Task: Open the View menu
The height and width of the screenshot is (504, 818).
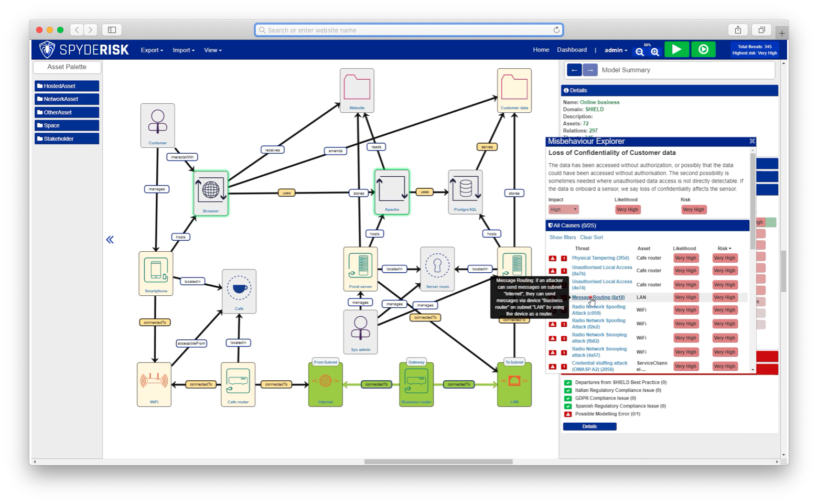Action: click(212, 50)
